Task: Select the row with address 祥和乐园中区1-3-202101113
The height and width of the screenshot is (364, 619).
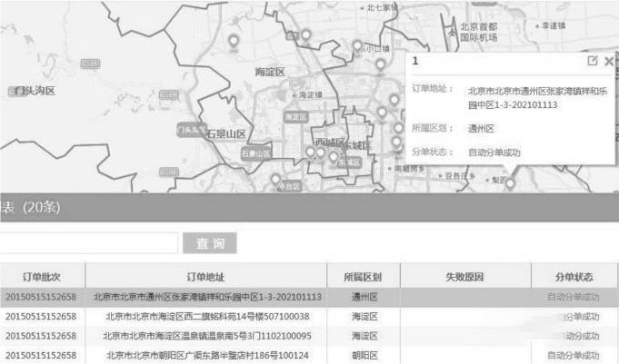Action: tap(309, 297)
